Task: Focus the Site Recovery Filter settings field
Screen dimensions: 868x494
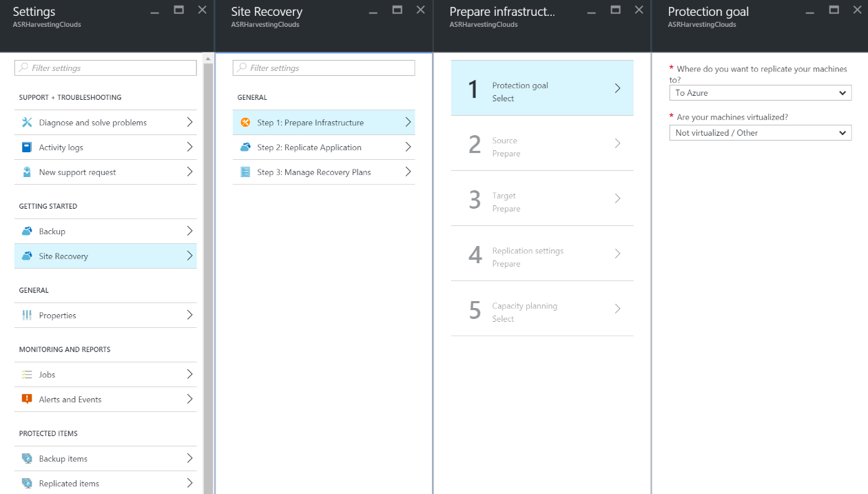Action: 324,68
